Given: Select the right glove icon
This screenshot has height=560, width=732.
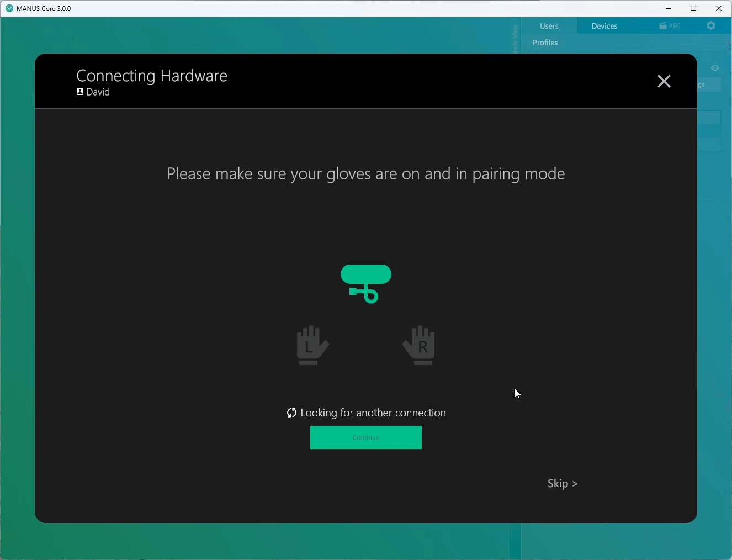Looking at the screenshot, I should point(419,345).
